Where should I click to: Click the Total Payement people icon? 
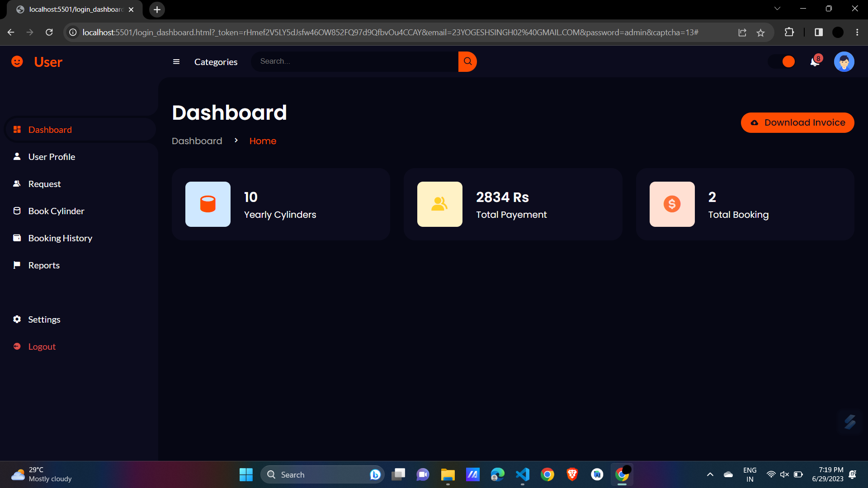pos(439,204)
